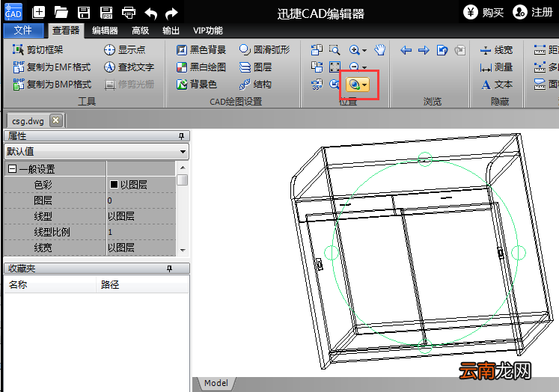Go to previous view with left arrow
Image resolution: width=559 pixels, height=392 pixels.
click(x=406, y=50)
